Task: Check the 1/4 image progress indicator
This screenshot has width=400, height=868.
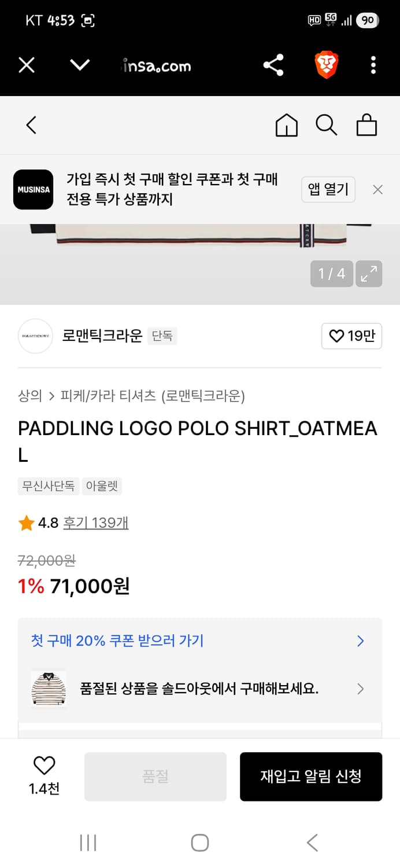Action: tap(331, 273)
